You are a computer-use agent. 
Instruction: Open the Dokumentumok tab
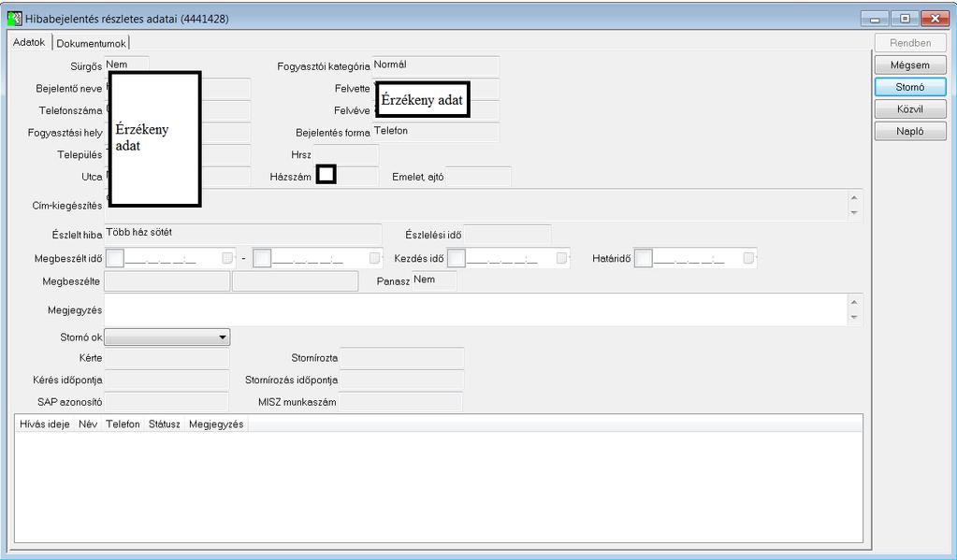point(91,43)
